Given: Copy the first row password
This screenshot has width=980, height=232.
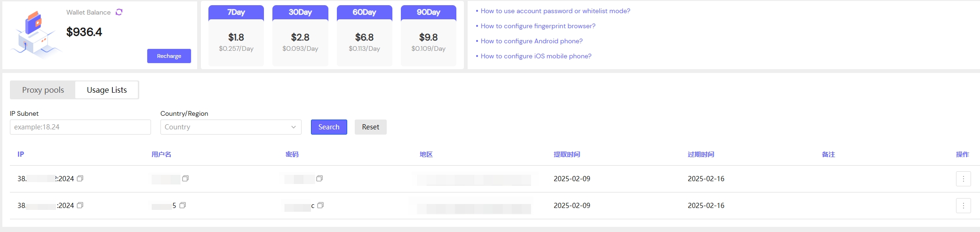Looking at the screenshot, I should pyautogui.click(x=319, y=178).
